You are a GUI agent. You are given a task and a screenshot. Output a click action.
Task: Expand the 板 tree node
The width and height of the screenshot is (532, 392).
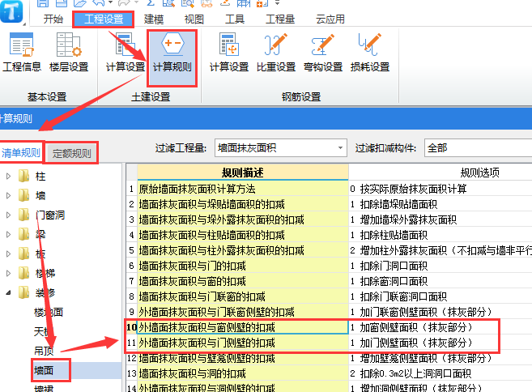click(x=8, y=254)
